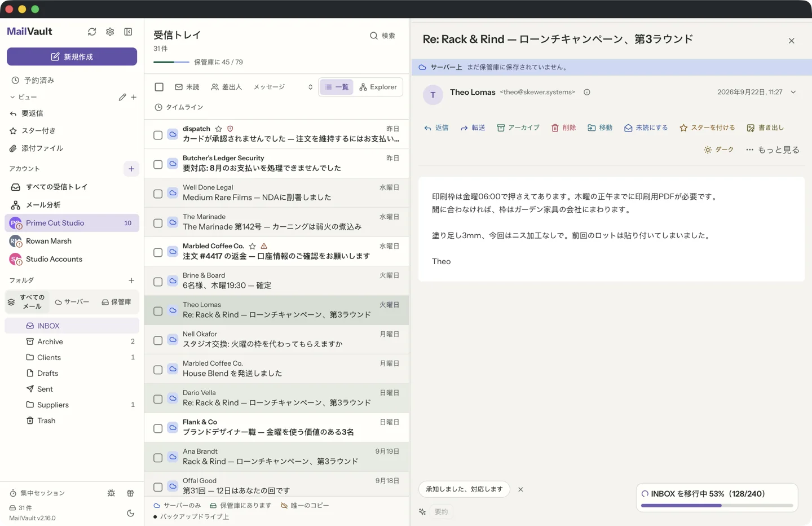Expand message details chevron next to the date
Screen dimensions: 812x526
tap(793, 92)
